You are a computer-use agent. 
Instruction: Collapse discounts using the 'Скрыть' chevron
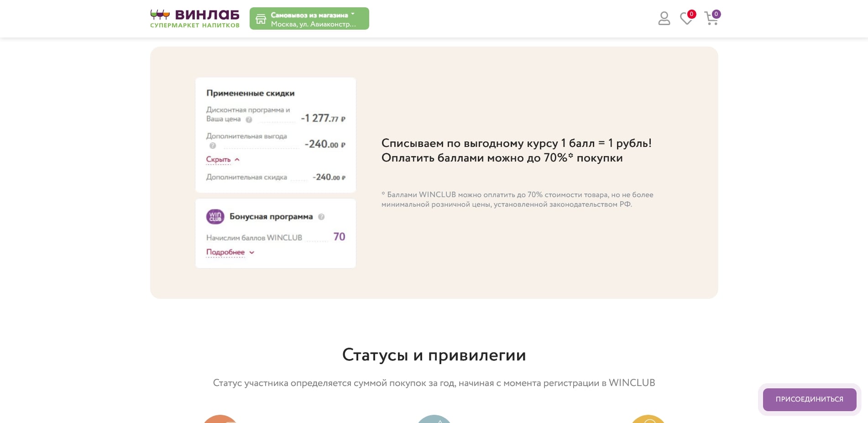[237, 160]
